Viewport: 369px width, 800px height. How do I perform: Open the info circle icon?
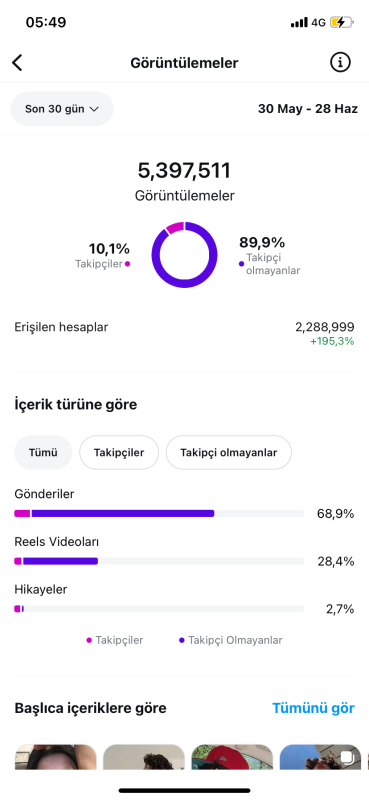(x=340, y=62)
